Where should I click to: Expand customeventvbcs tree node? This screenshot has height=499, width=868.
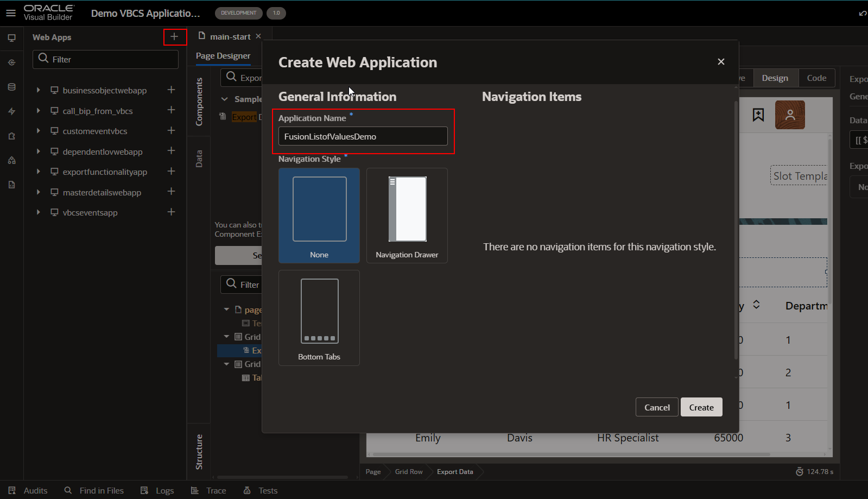click(x=38, y=131)
